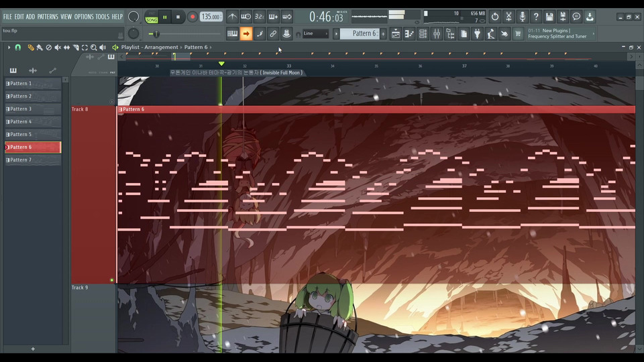Select the Draw pencil tool
The width and height of the screenshot is (644, 362).
[x=31, y=48]
